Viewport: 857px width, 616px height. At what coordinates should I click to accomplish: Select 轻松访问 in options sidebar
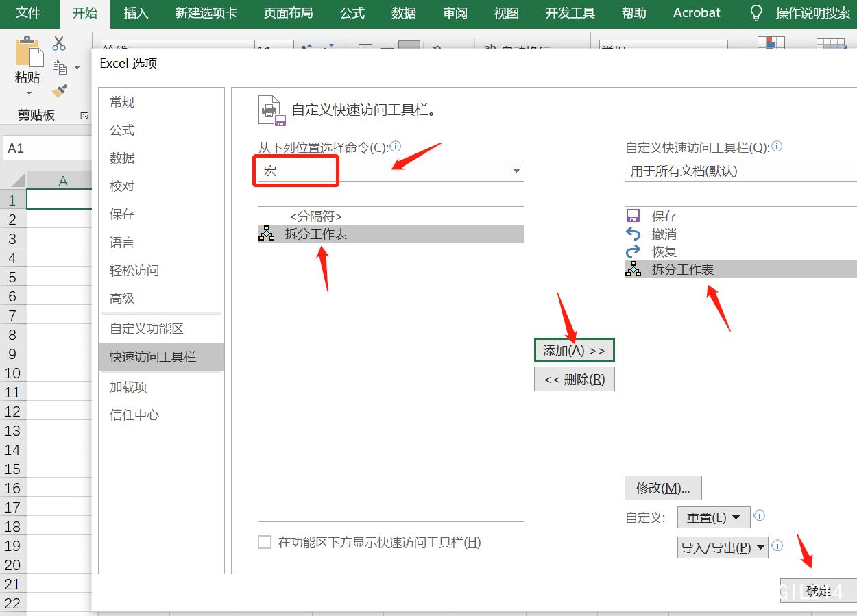(161, 271)
